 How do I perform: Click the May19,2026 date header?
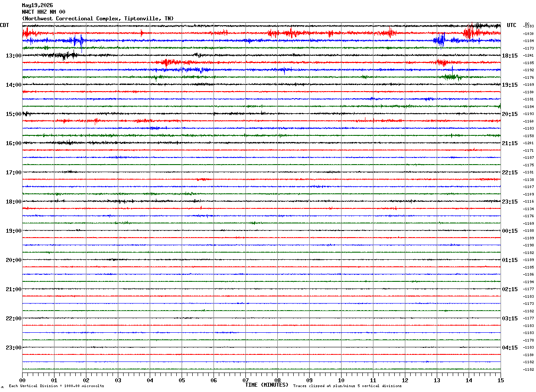pos(37,5)
